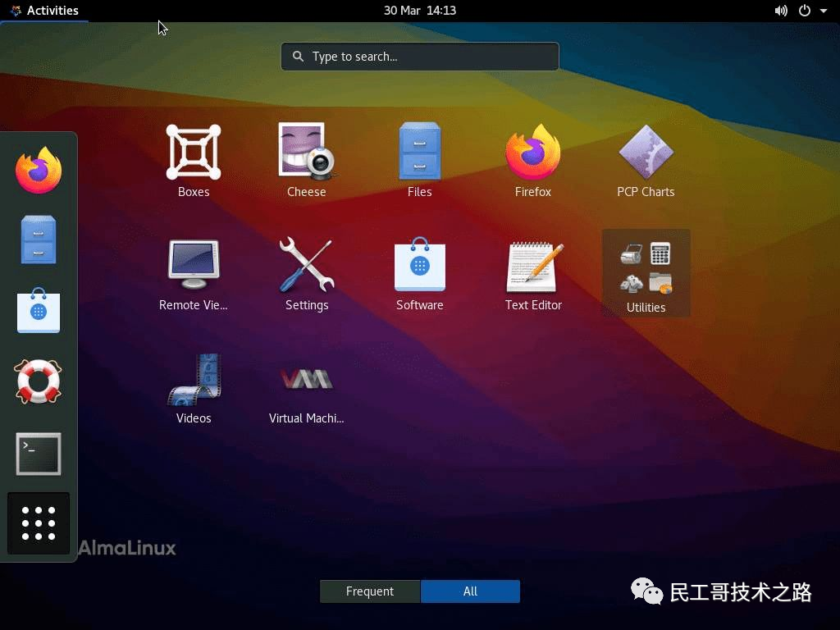Open Help lifebuoy icon in the dock

tap(39, 381)
